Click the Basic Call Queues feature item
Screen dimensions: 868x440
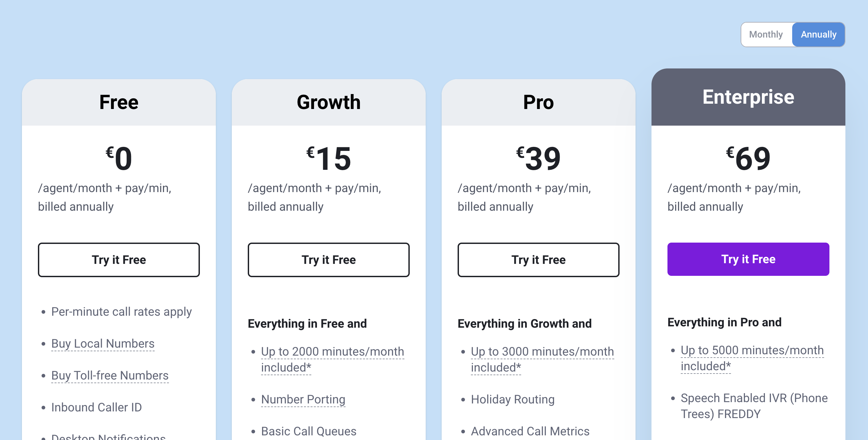tap(308, 431)
